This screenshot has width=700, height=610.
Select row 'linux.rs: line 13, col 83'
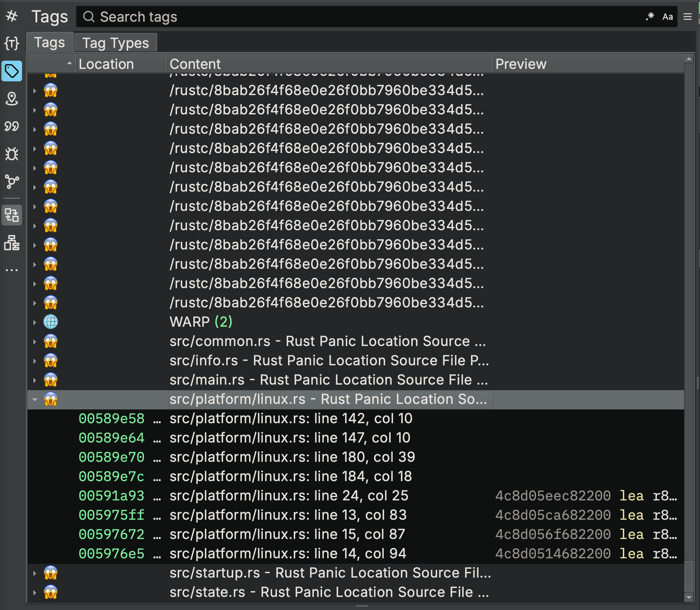(356, 515)
